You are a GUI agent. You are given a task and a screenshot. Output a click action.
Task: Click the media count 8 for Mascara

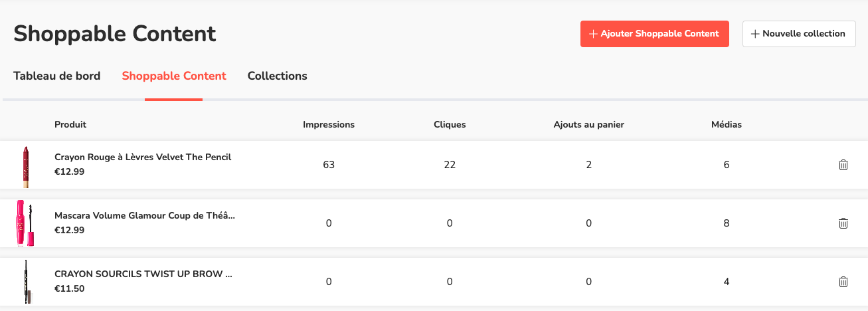[727, 223]
